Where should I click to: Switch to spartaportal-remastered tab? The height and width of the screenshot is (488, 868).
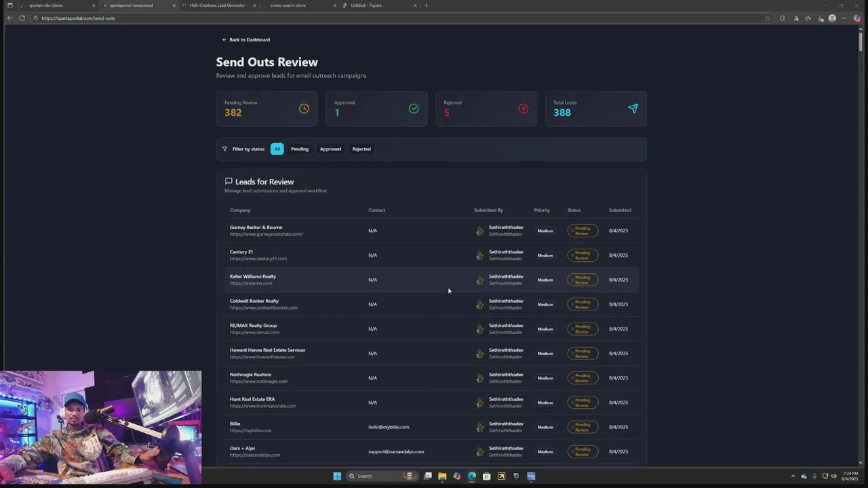pyautogui.click(x=138, y=5)
